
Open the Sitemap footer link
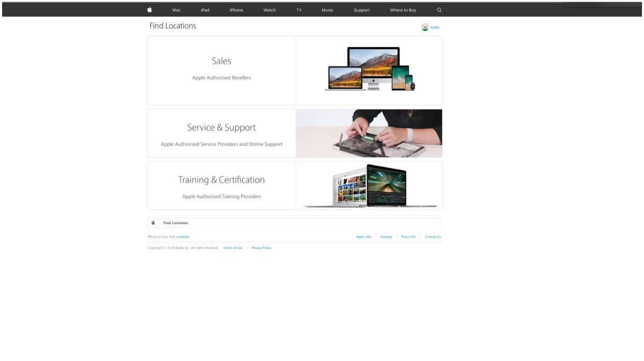[386, 237]
